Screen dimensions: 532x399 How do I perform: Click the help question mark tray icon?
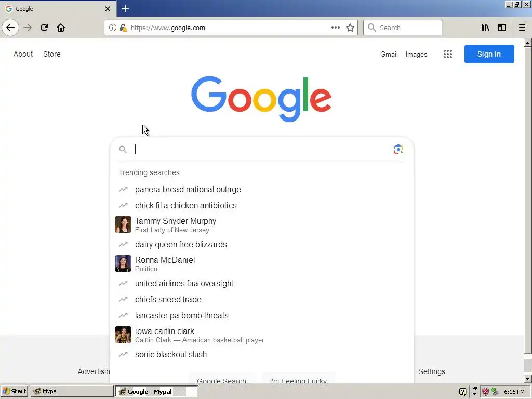(x=463, y=392)
